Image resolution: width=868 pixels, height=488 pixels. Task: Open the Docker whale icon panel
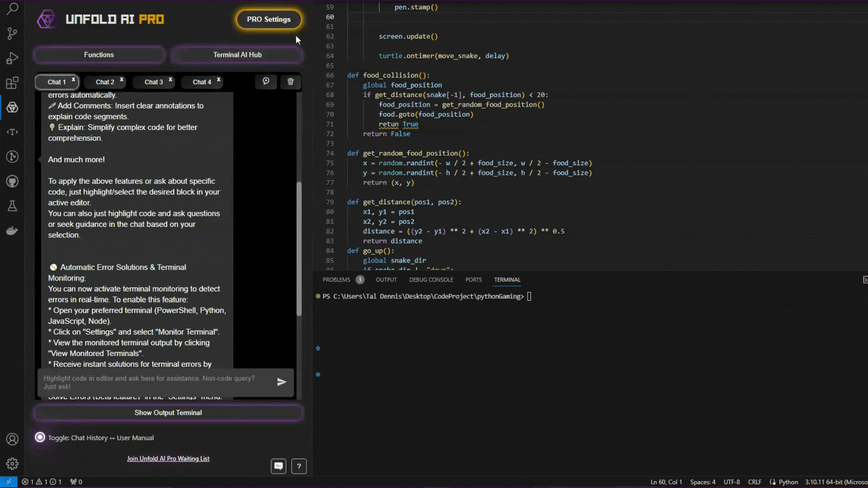click(x=12, y=231)
